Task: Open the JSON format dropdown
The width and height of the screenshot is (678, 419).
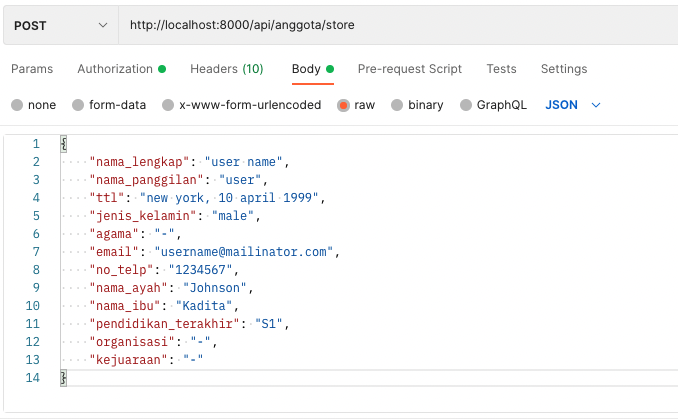Action: tap(572, 105)
